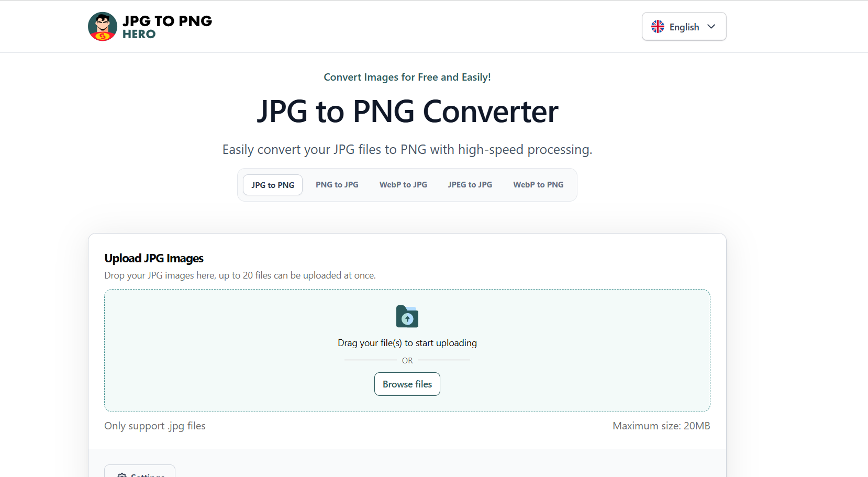Image resolution: width=868 pixels, height=477 pixels.
Task: Switch to the PNG to JPG tab
Action: 337,185
